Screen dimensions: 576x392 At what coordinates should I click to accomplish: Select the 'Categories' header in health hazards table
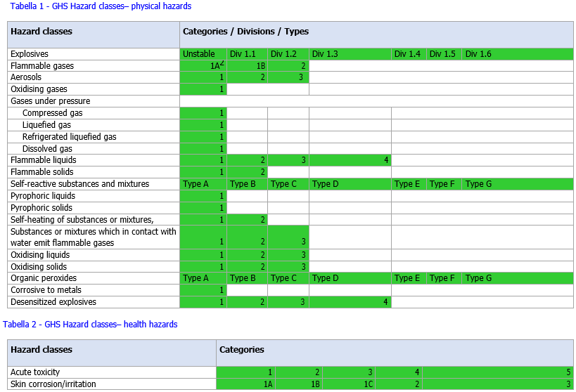242,349
